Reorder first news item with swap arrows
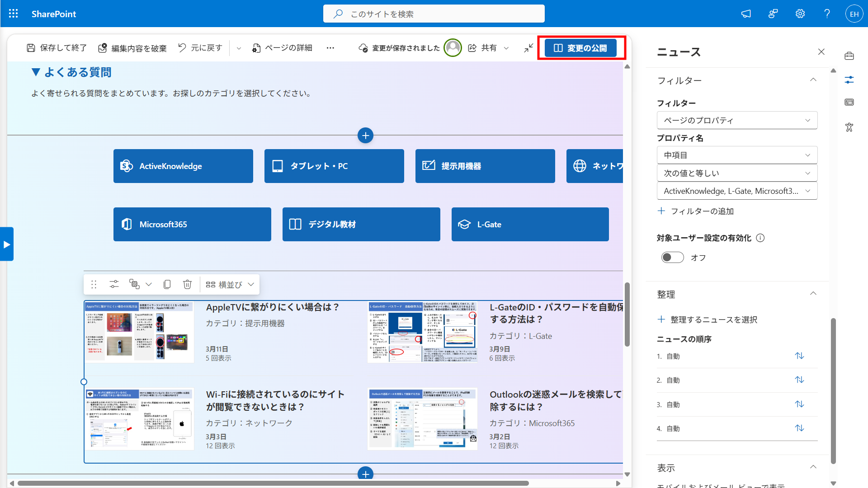 point(799,356)
